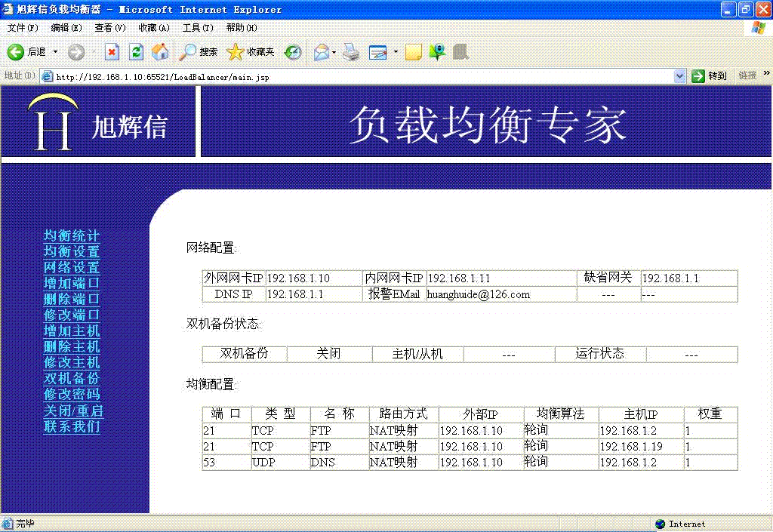Click the address URL field
This screenshot has width=773, height=532.
tap(364, 77)
